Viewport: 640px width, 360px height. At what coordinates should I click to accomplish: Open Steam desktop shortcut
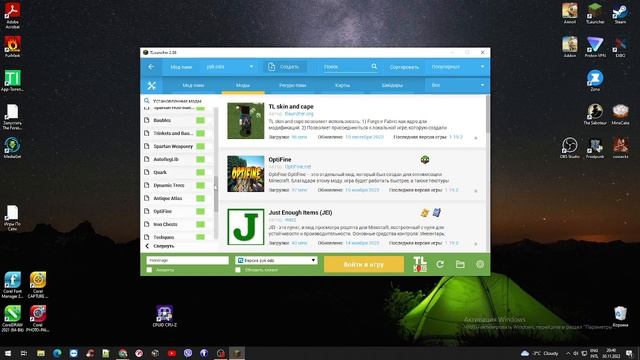(x=620, y=13)
